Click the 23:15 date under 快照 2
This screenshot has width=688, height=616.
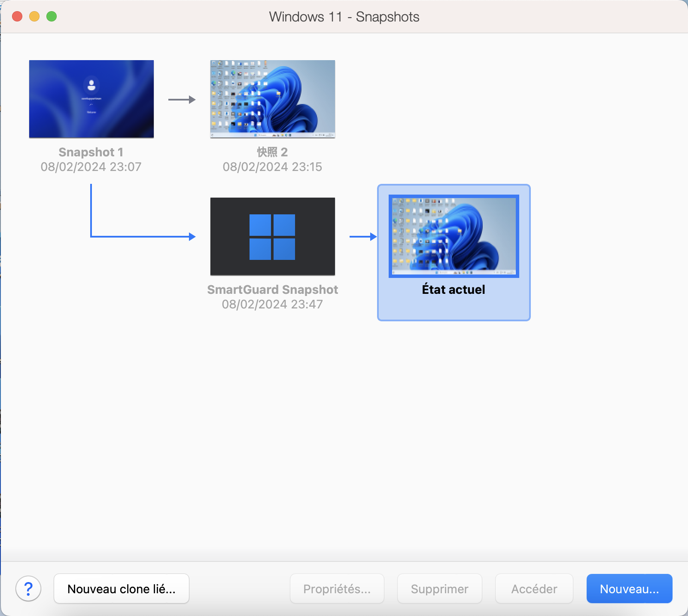272,167
